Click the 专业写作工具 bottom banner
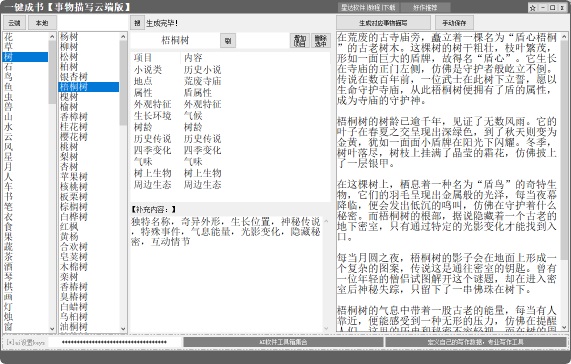 click(476, 342)
